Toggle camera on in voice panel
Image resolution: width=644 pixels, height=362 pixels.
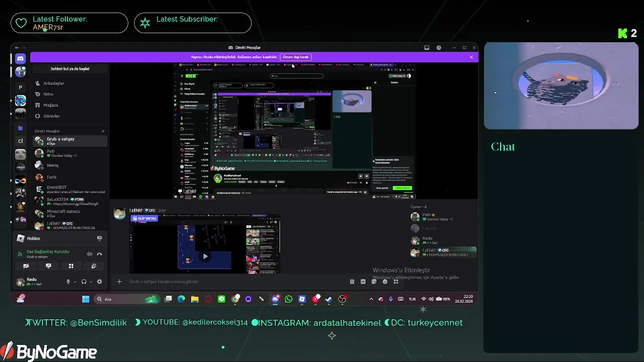pos(26,266)
